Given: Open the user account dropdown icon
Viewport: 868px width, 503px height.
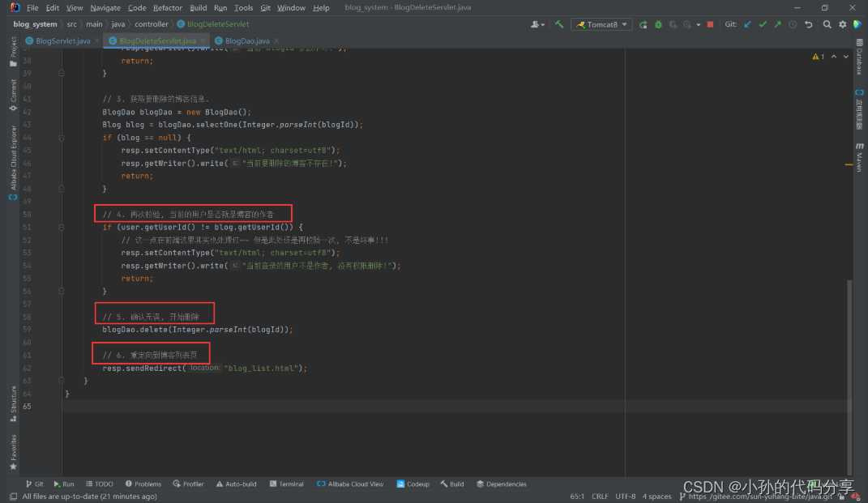Looking at the screenshot, I should (x=537, y=24).
